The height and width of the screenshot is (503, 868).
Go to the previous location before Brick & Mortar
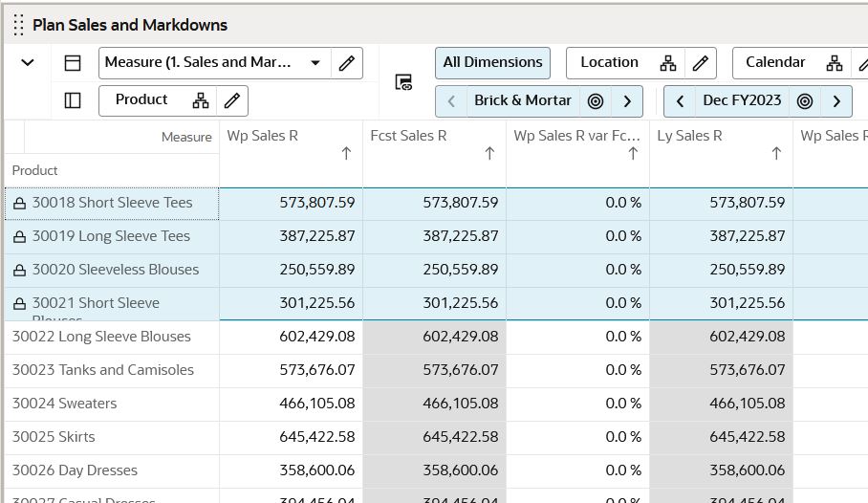coord(451,101)
